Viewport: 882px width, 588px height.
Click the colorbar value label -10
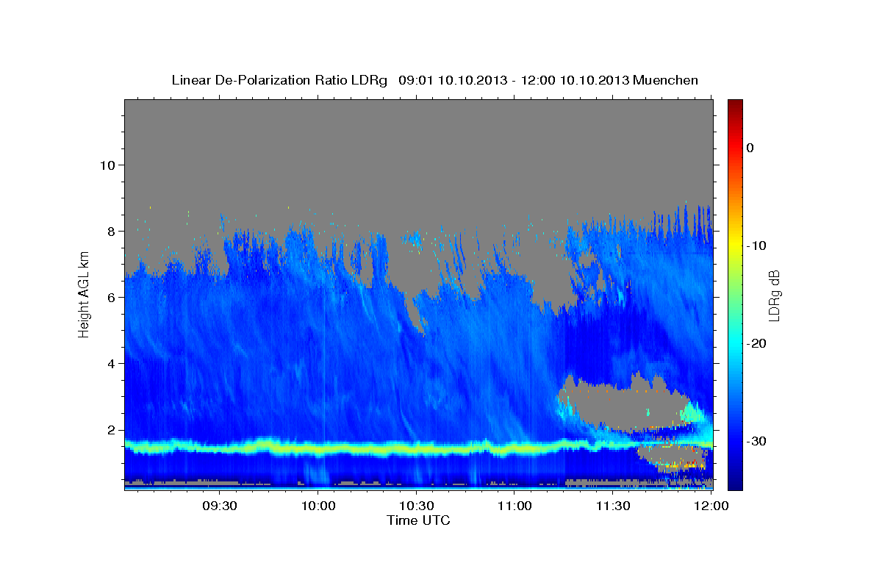tap(757, 245)
